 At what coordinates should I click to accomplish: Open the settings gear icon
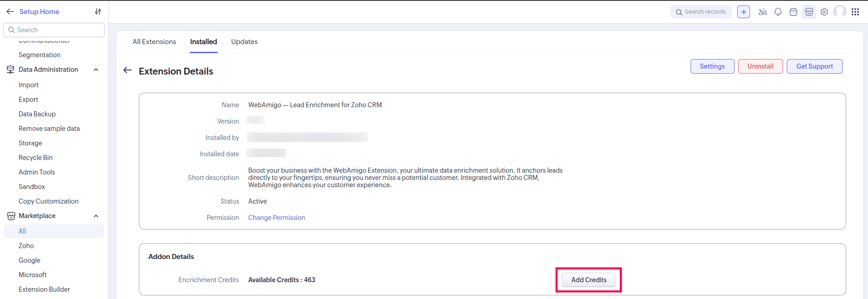click(824, 12)
